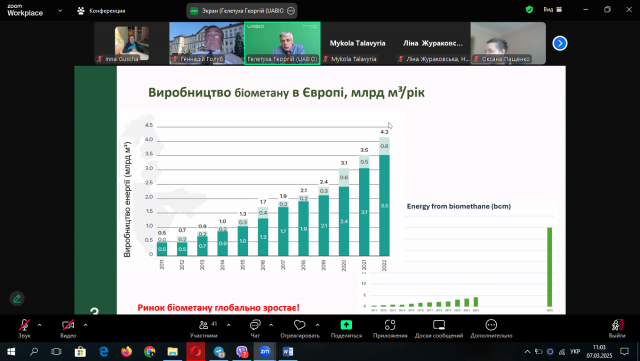
Task: Open the Конференция meeting info menu
Action: pyautogui.click(x=101, y=11)
